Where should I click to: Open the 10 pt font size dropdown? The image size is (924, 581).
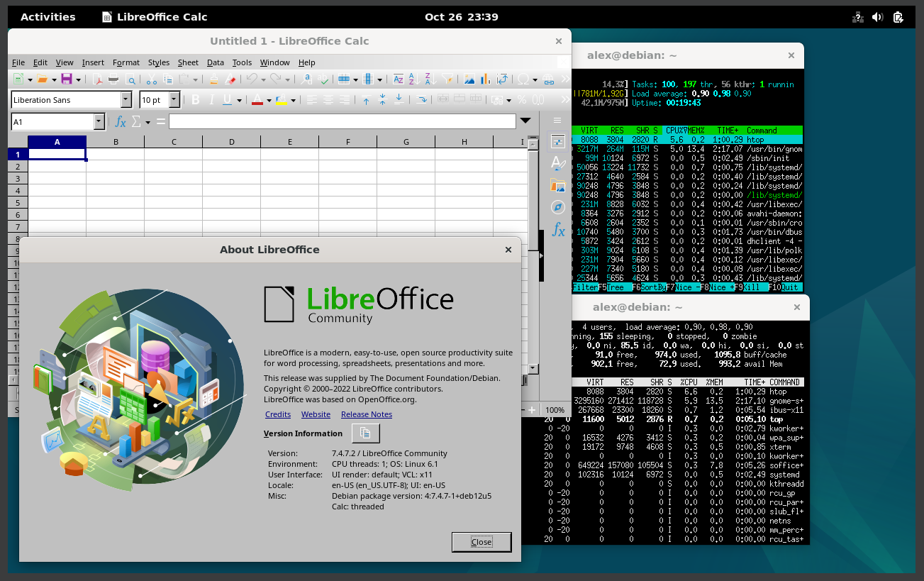point(174,100)
